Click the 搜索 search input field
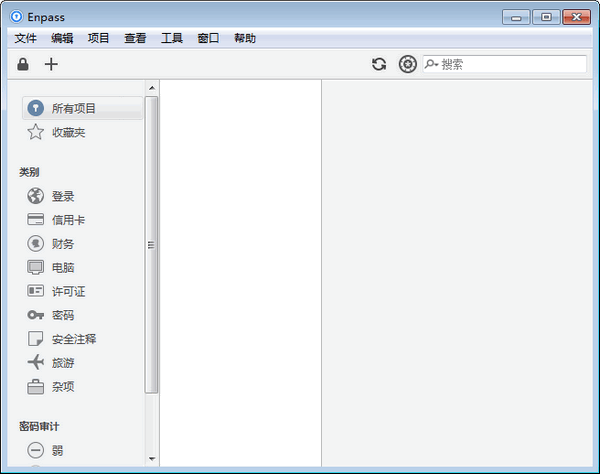Viewport: 600px width, 474px height. (x=504, y=64)
